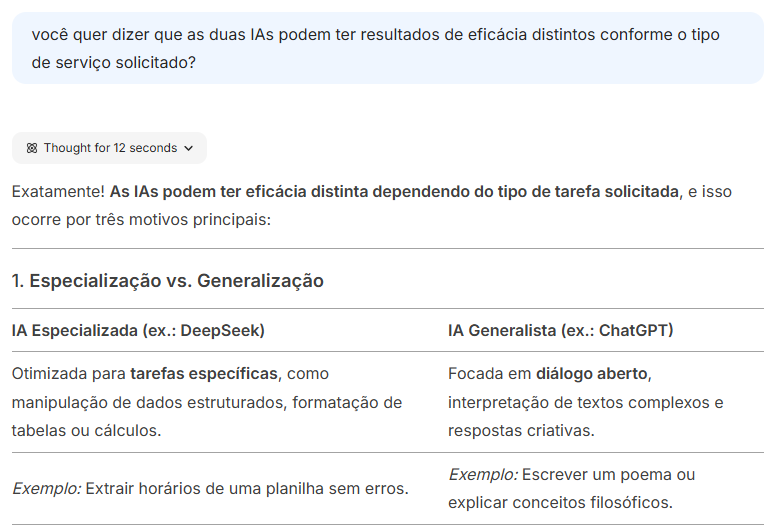Click the user question message bubble

(387, 48)
